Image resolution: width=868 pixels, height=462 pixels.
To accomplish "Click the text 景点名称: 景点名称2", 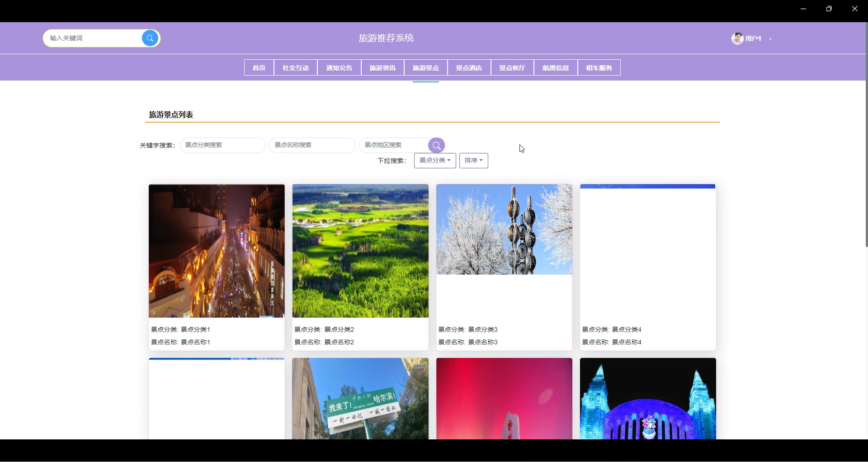I will click(x=324, y=342).
